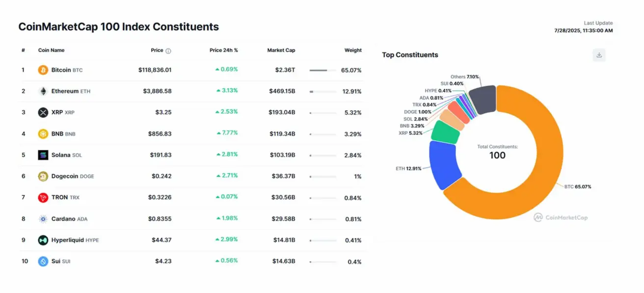Click the XRP logo icon

coord(43,112)
